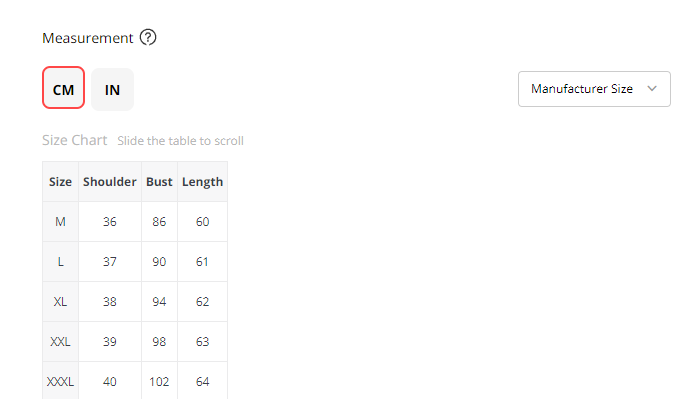Select the XXXL size row label

pos(60,381)
